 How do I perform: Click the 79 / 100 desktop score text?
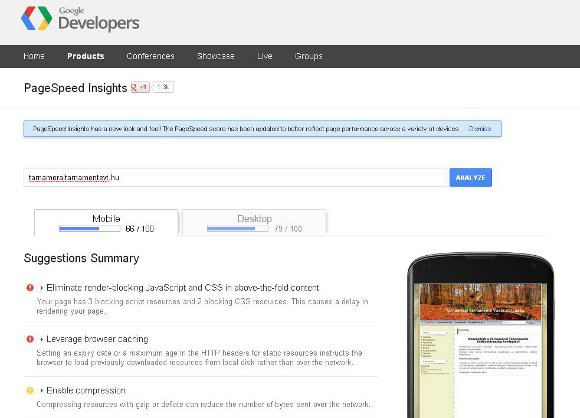coord(288,229)
